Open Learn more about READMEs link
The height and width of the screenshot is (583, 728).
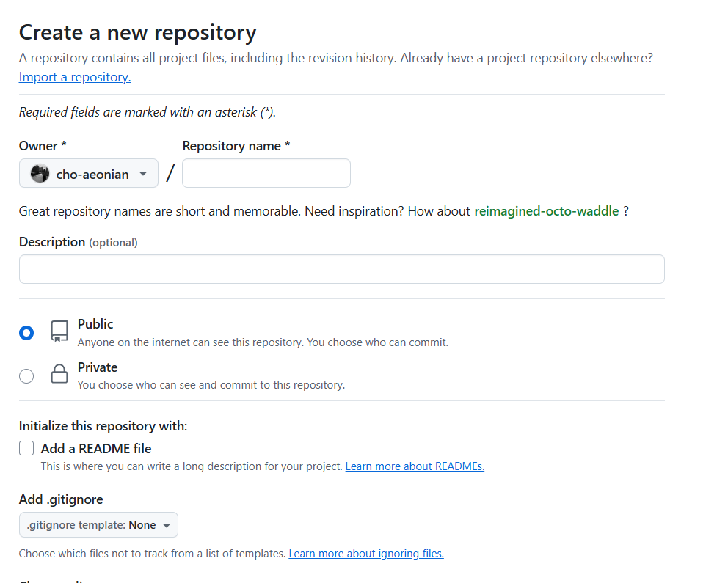[415, 466]
